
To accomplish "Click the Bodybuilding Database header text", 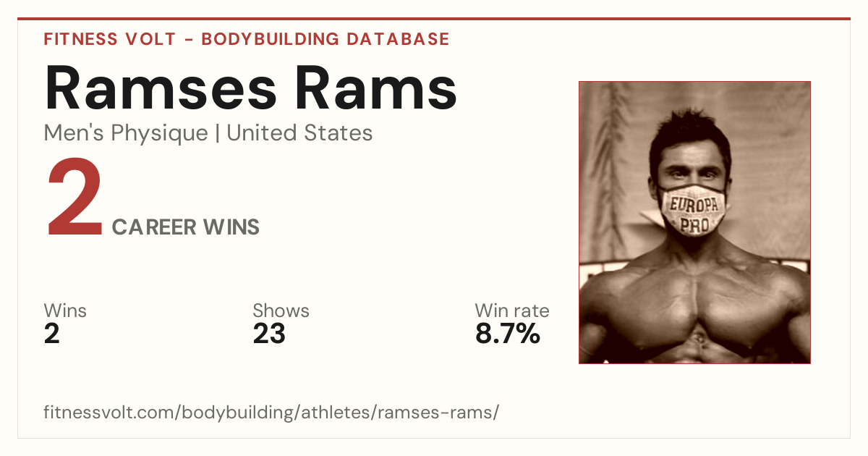I will point(325,39).
